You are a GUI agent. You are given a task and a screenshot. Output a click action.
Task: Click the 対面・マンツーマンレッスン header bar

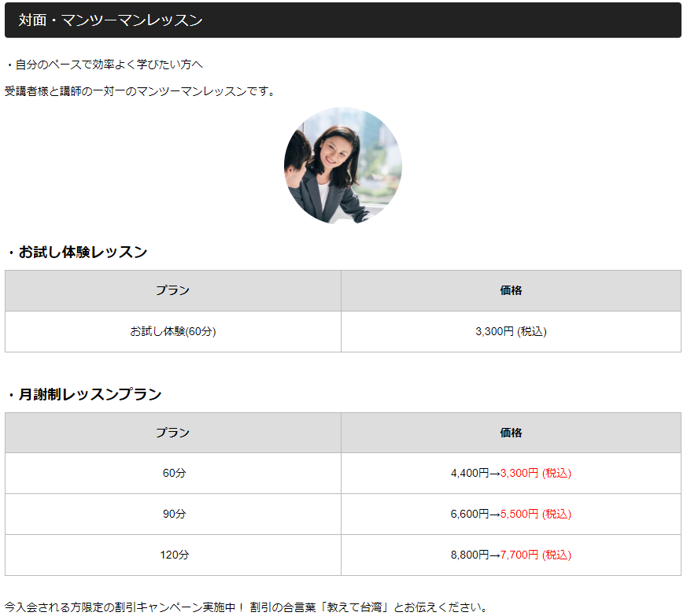(x=342, y=20)
